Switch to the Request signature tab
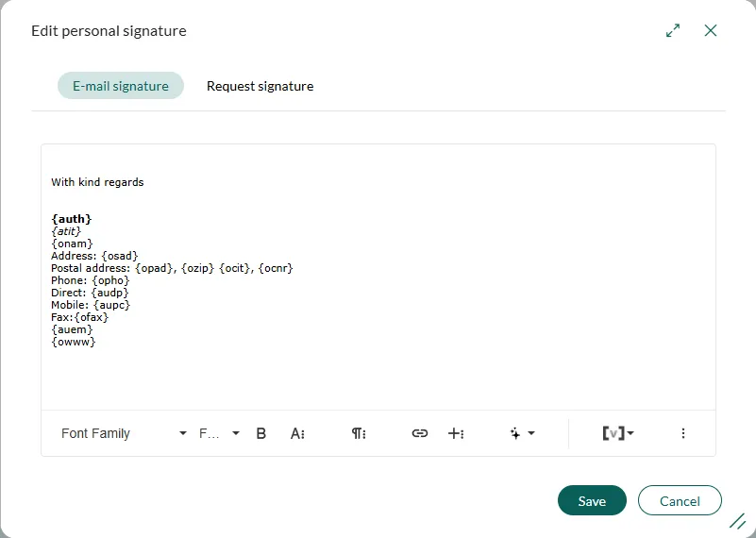The height and width of the screenshot is (538, 756). (x=260, y=86)
